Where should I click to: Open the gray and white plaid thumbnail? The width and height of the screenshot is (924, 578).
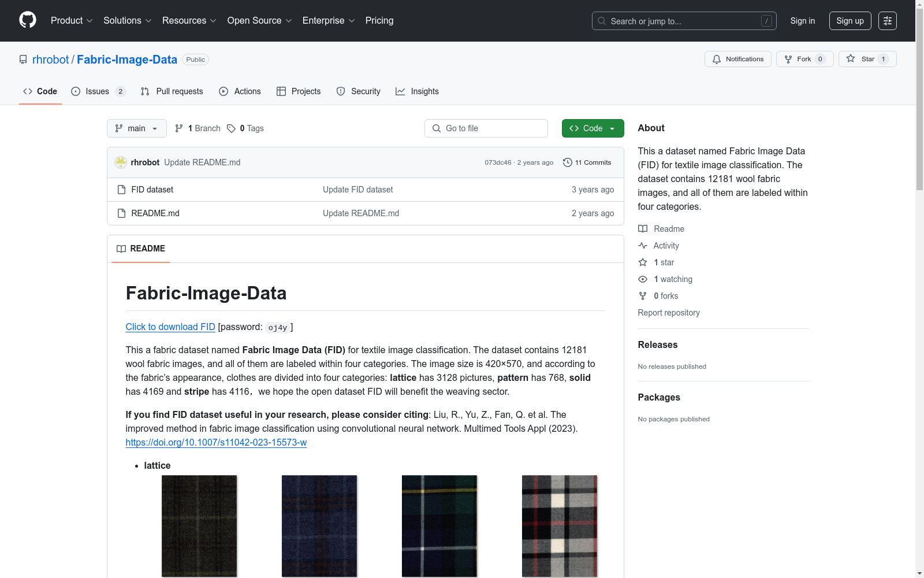point(560,526)
